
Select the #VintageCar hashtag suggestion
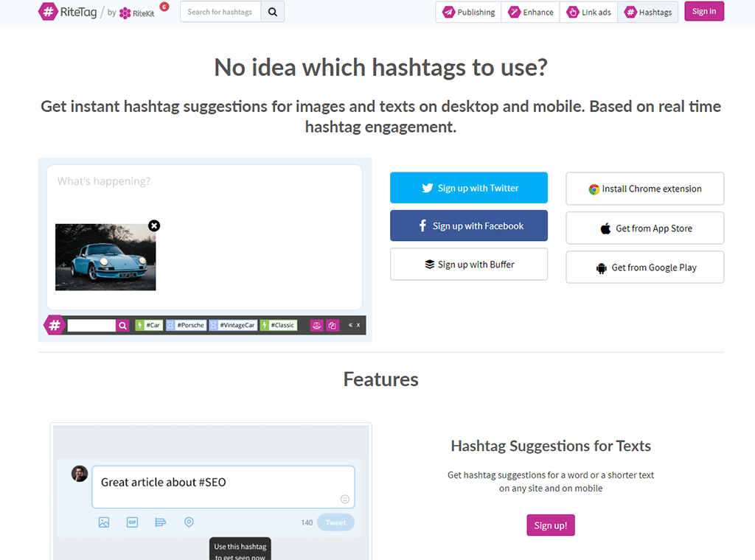tap(232, 325)
